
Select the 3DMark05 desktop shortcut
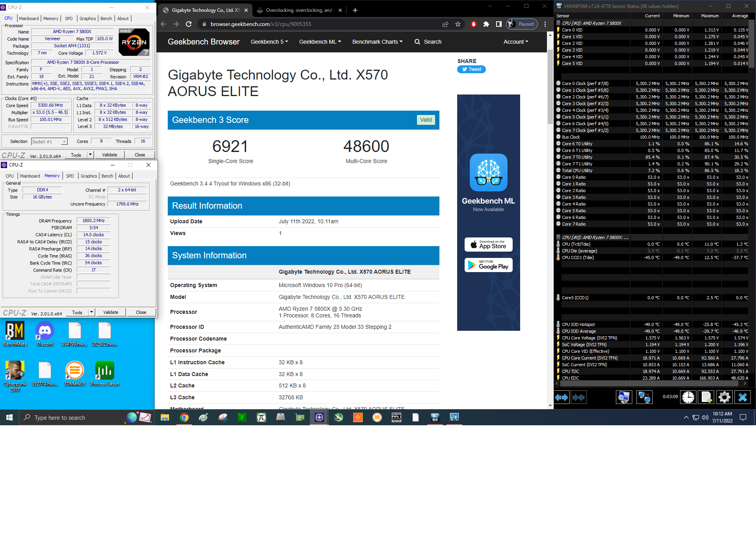pos(75,374)
